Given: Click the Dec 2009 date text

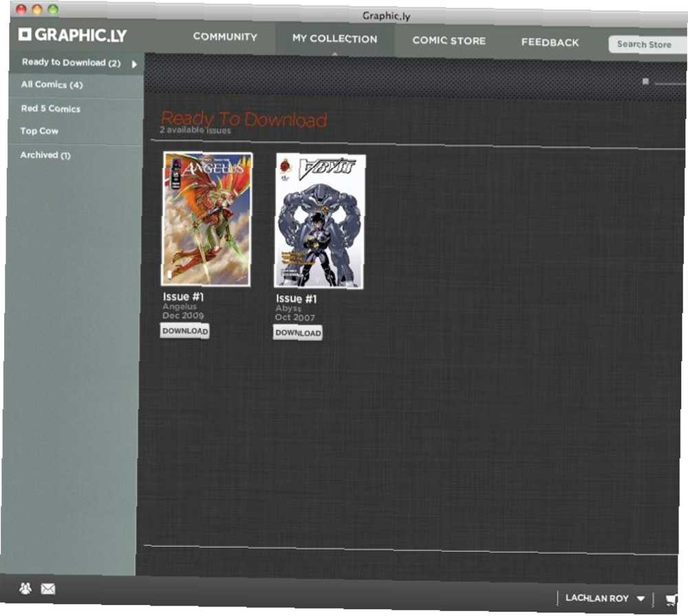Looking at the screenshot, I should coord(183,315).
